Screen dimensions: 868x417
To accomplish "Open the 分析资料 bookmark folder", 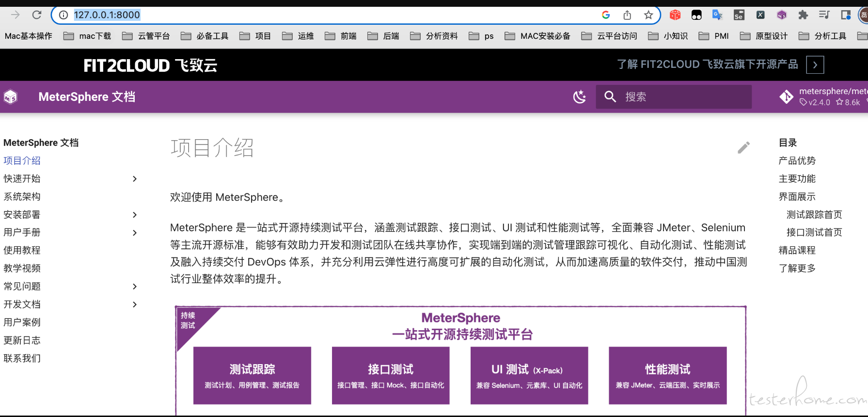I will tap(434, 36).
